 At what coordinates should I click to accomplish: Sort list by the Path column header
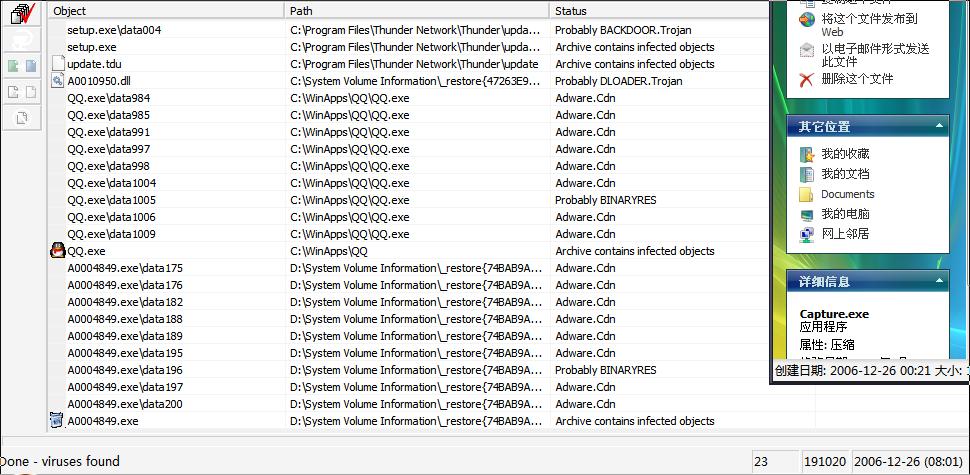pyautogui.click(x=417, y=11)
